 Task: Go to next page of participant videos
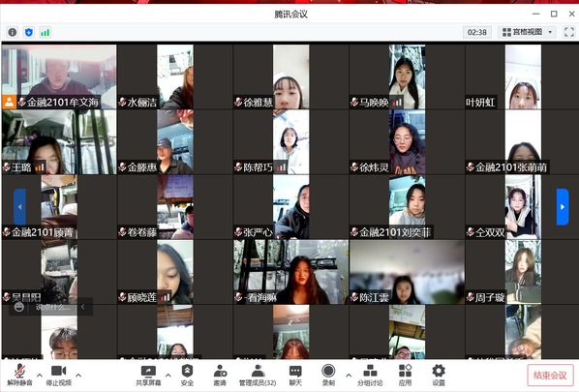563,207
